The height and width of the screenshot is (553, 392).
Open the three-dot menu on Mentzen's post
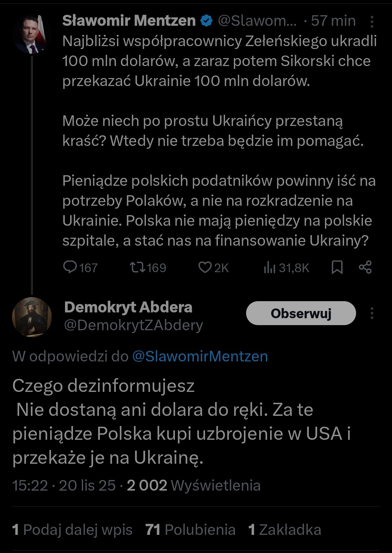(372, 22)
